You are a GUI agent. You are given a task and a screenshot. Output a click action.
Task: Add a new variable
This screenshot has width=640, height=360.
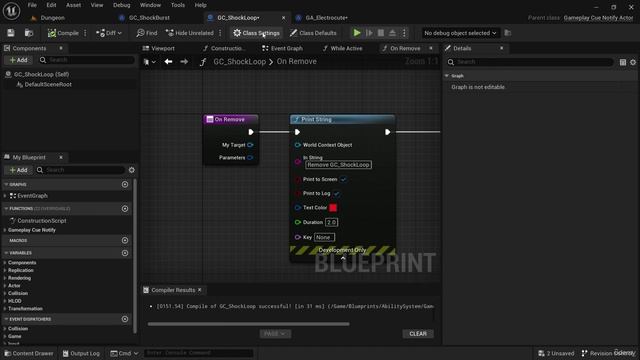tap(125, 253)
